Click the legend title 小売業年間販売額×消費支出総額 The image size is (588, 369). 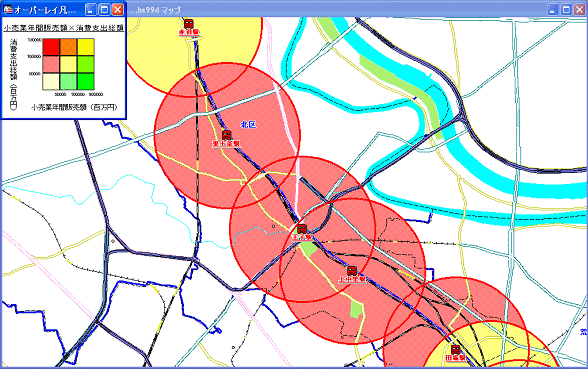(64, 28)
